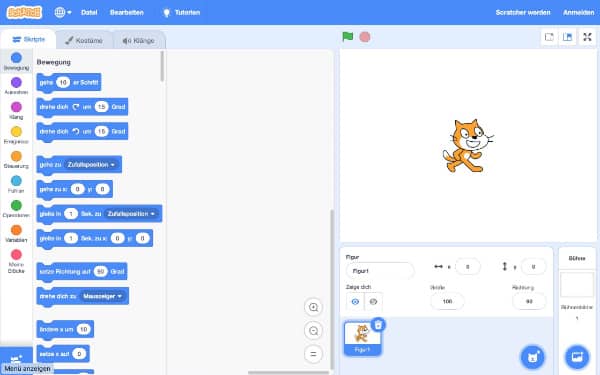Switch to the Klänge tab
The width and height of the screenshot is (600, 375).
[139, 40]
